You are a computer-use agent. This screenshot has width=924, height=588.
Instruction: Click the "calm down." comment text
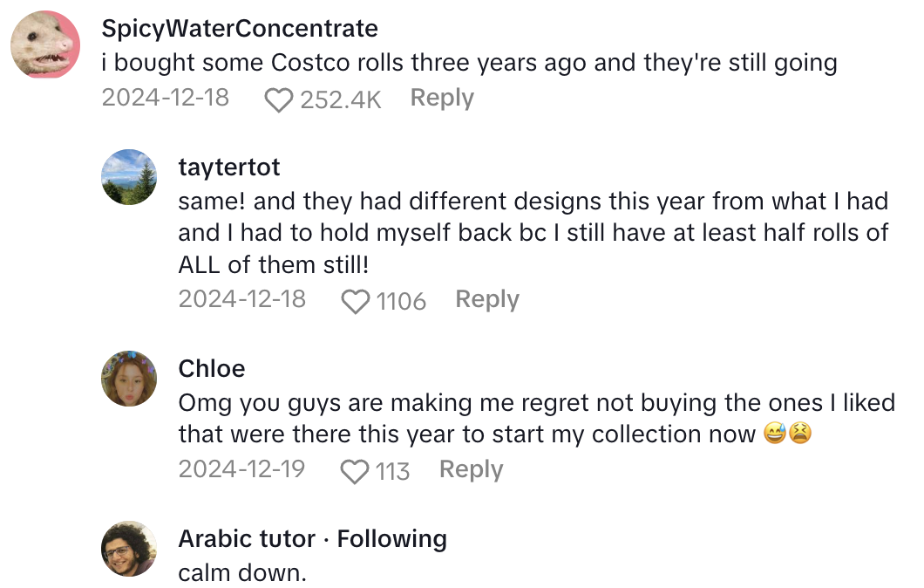[242, 573]
